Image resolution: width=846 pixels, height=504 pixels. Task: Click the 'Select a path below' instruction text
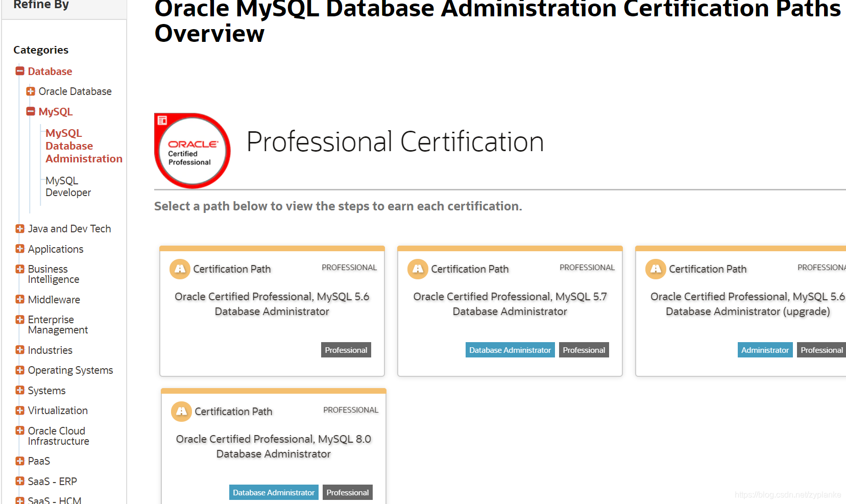coord(338,206)
